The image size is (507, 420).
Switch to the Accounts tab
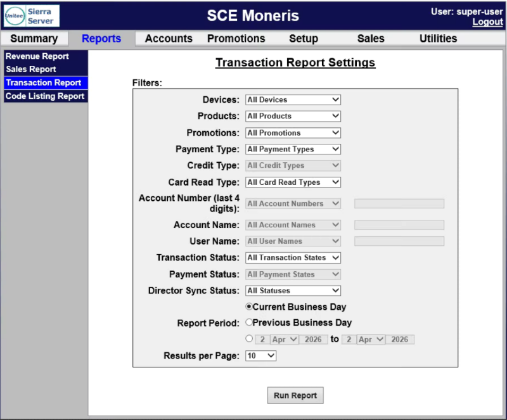coord(169,39)
